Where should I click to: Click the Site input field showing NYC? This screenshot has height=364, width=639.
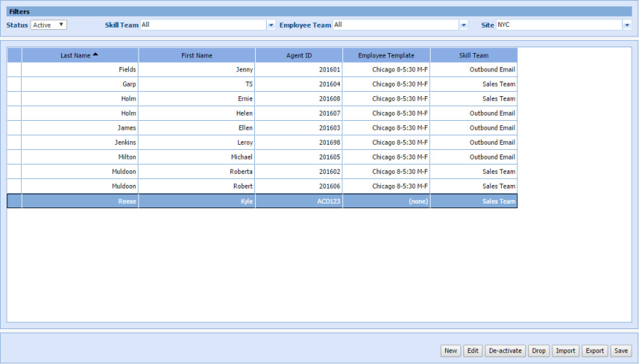pos(558,25)
